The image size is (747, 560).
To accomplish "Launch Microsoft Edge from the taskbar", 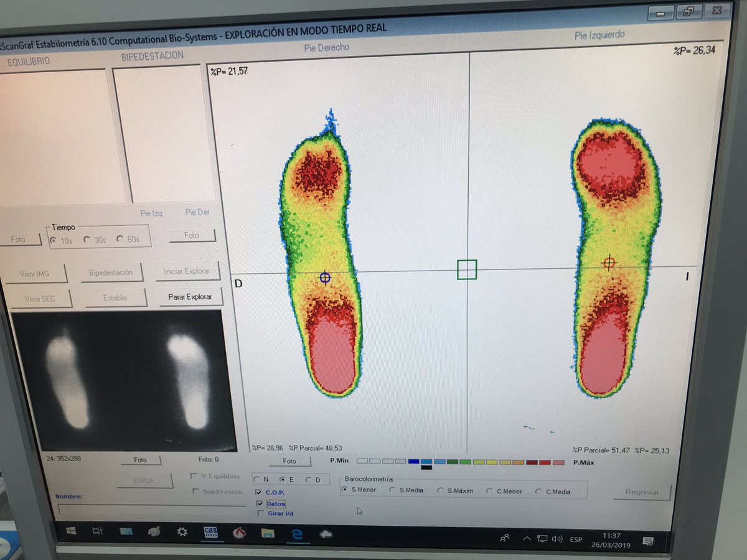I will [296, 534].
